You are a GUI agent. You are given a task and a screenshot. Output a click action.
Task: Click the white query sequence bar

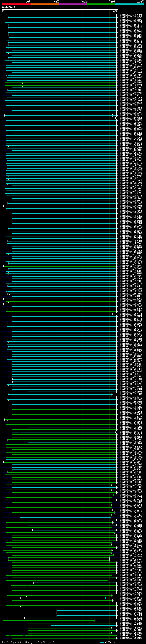click(60, 9)
